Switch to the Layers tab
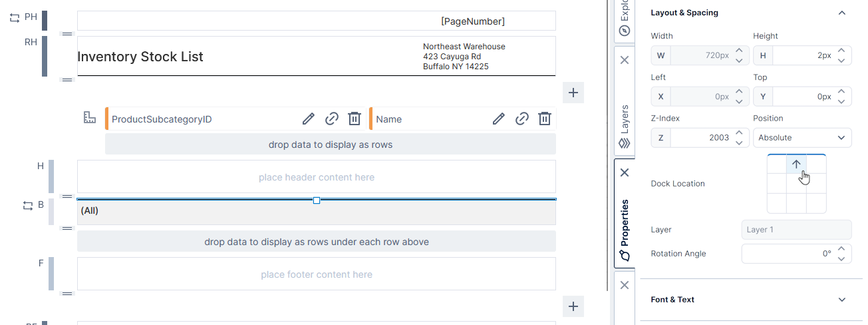This screenshot has width=868, height=325. [624, 127]
